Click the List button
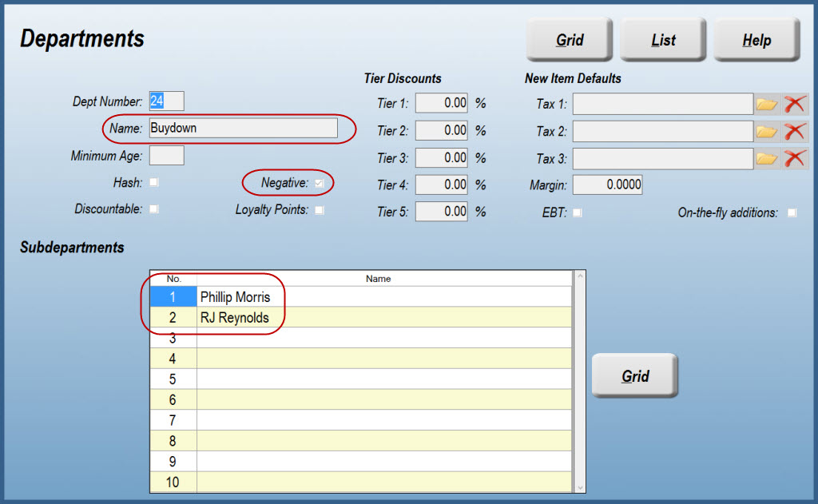The width and height of the screenshot is (818, 504). [x=663, y=39]
